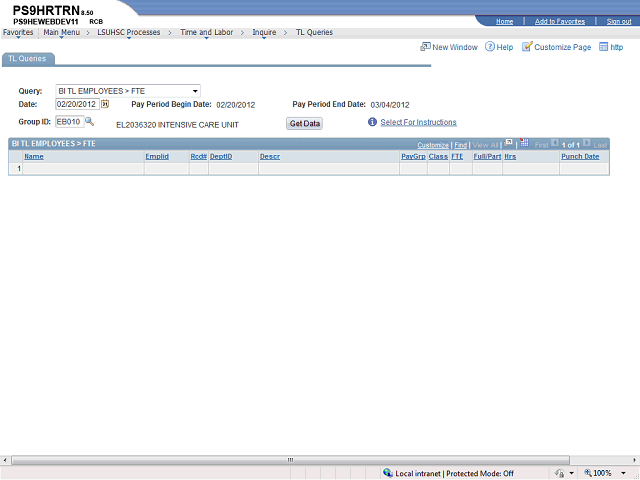Click the zoom magnifier 100% icon
This screenshot has width=640, height=480.
pos(588,473)
